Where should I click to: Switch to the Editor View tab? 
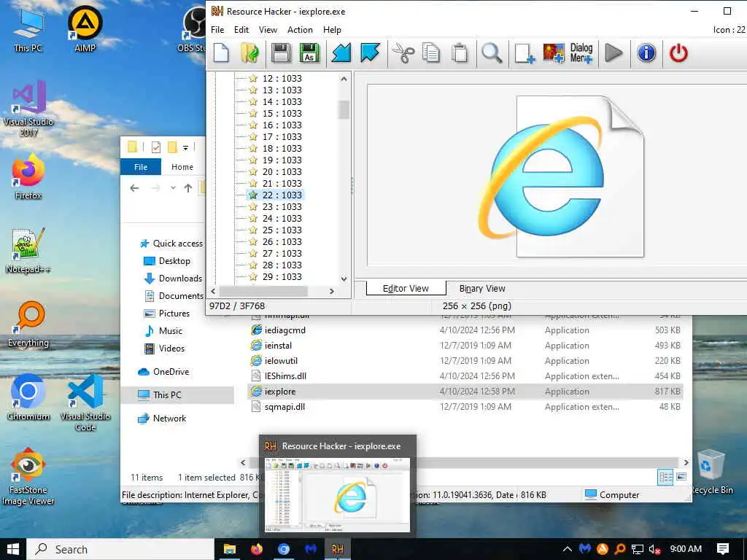tap(406, 289)
